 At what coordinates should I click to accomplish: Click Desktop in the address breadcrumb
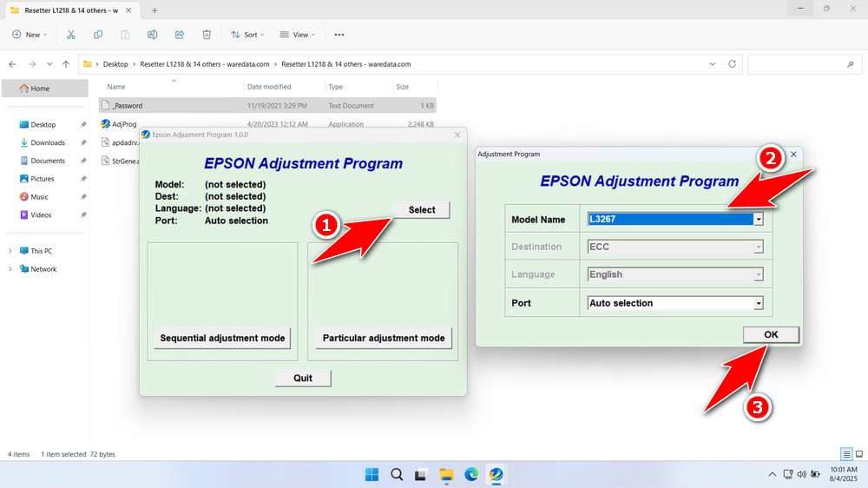tap(115, 64)
